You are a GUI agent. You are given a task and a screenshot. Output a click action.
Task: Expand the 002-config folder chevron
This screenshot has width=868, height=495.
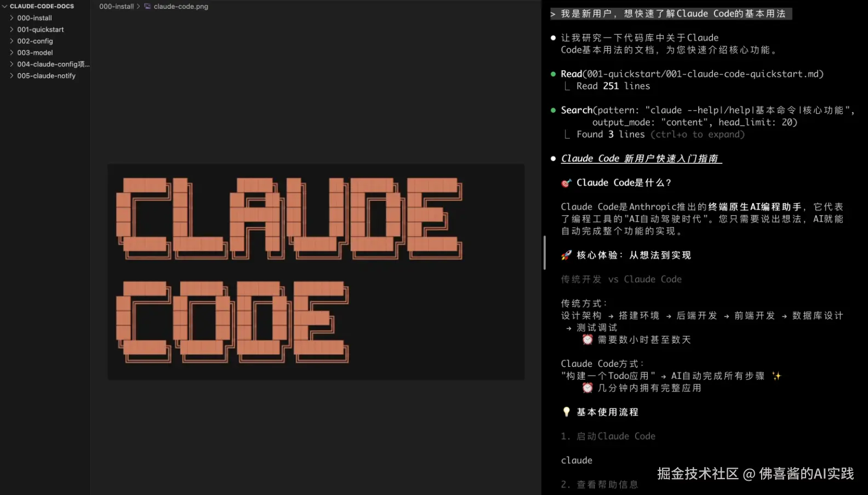pos(12,41)
